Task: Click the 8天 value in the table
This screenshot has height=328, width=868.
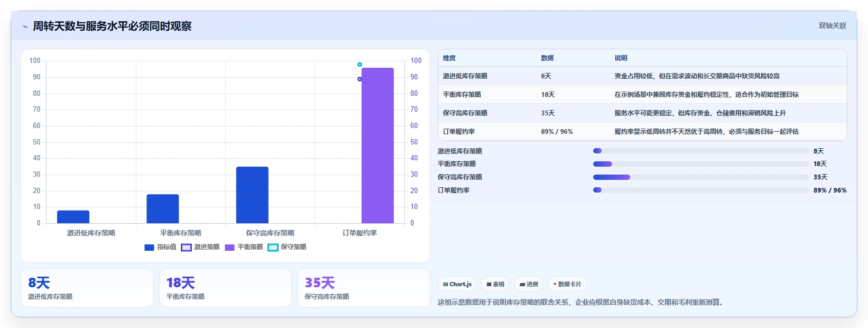Action: 546,76
